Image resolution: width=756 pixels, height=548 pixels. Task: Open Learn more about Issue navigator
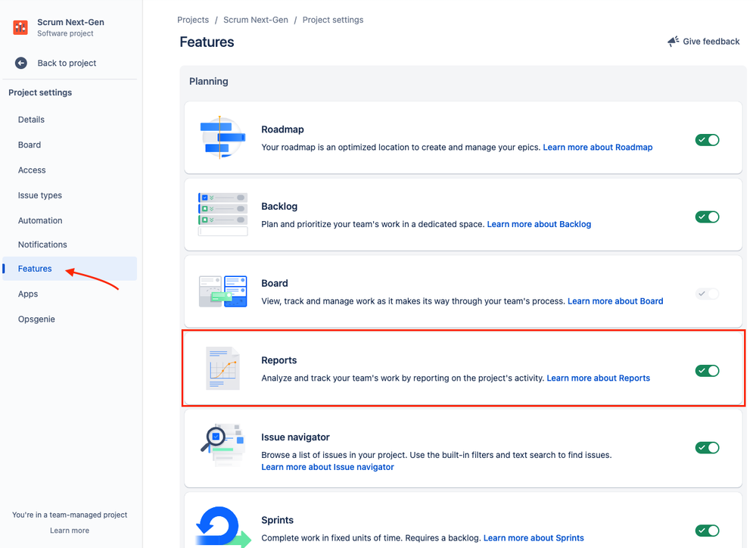tap(328, 467)
